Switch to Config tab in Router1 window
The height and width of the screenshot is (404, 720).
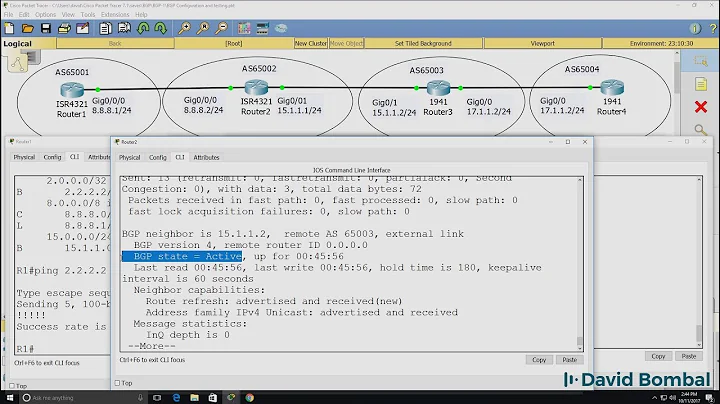[52, 157]
